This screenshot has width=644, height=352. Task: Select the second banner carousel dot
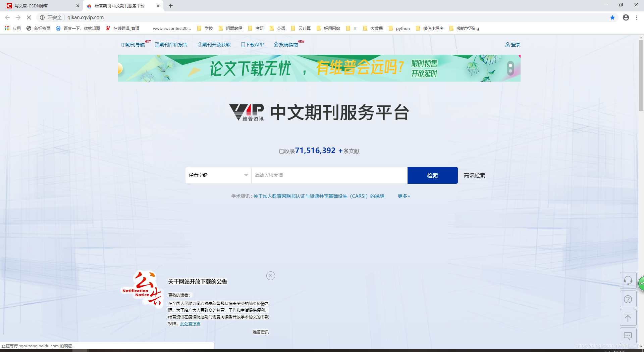point(510,71)
